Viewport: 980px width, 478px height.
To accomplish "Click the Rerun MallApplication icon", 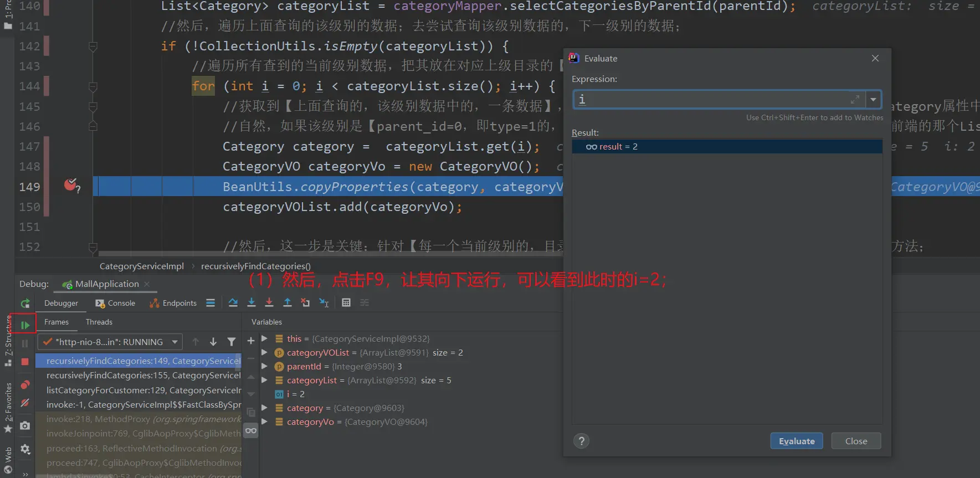I will (25, 304).
